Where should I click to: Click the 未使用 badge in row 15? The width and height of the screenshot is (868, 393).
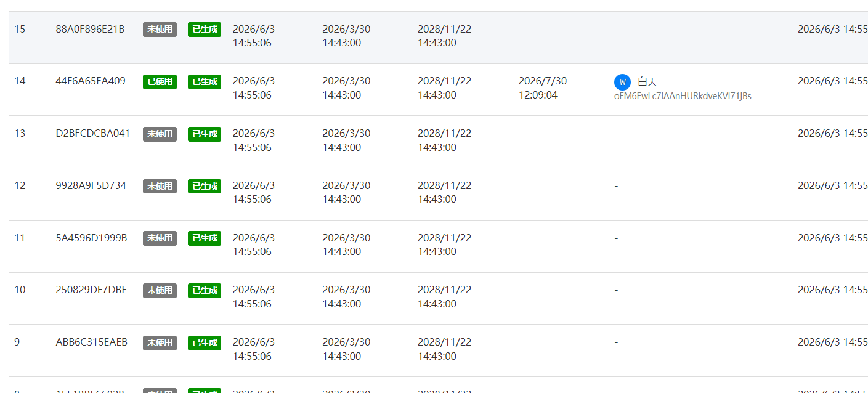160,30
